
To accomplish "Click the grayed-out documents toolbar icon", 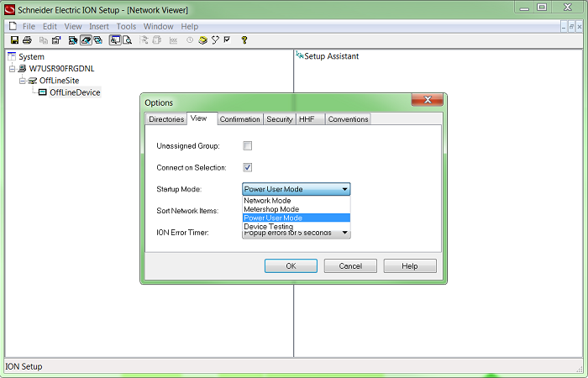I will click(x=157, y=40).
